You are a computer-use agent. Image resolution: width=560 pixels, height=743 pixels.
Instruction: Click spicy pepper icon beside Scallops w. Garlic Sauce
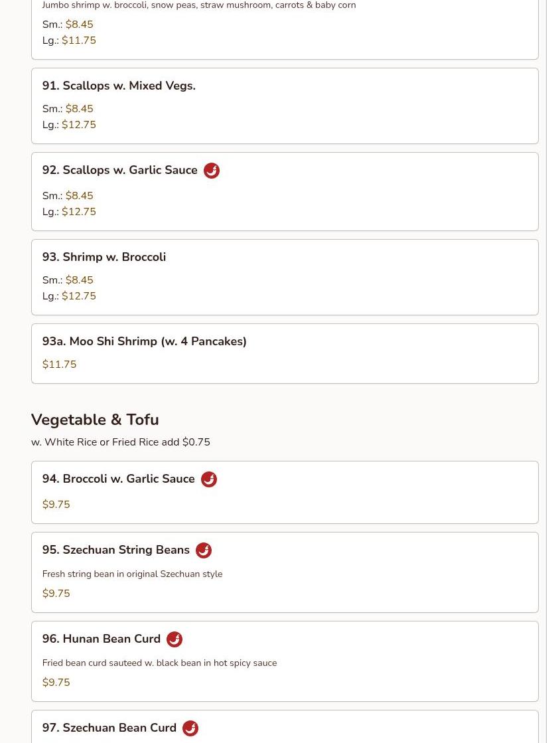click(x=212, y=171)
